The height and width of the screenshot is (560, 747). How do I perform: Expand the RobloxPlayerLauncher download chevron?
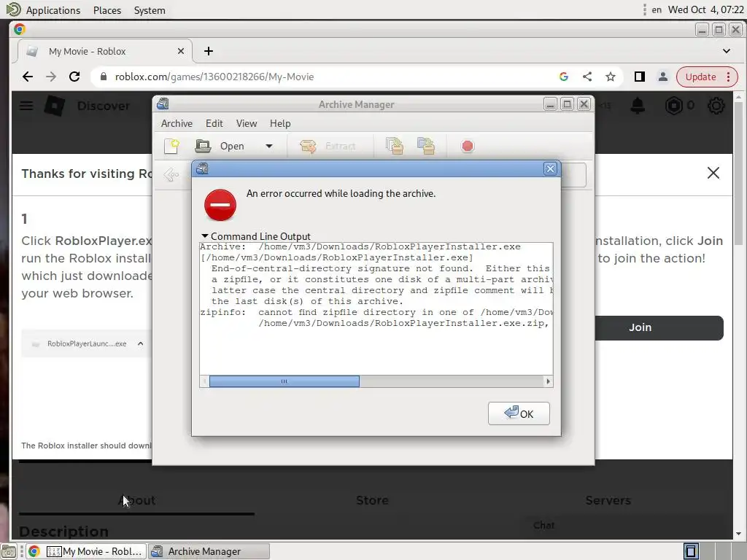click(141, 343)
